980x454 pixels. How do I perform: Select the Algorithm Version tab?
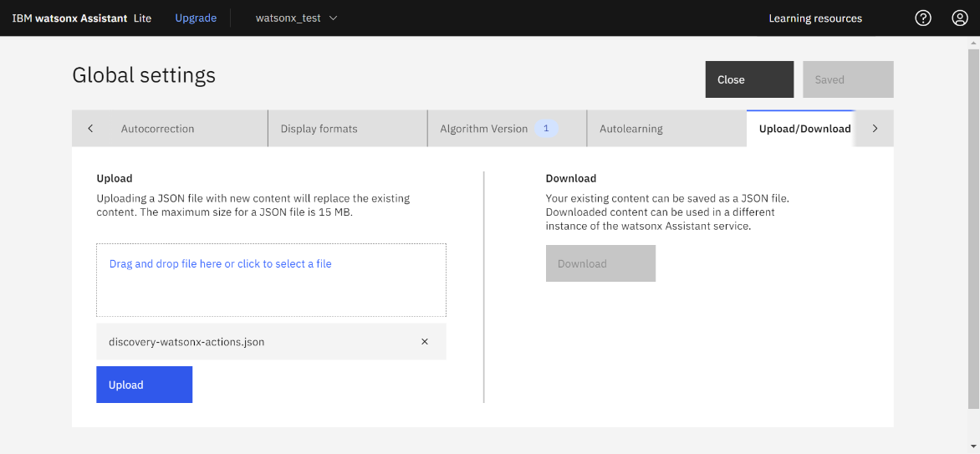click(x=483, y=129)
